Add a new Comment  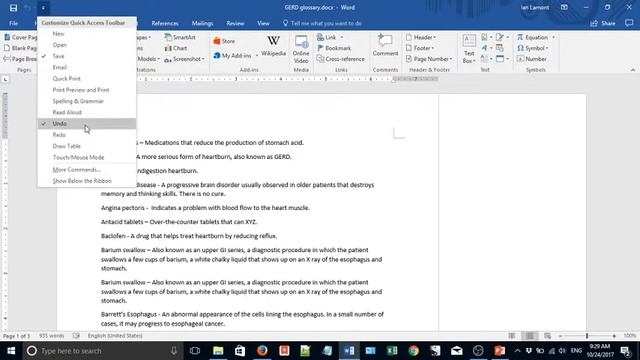(385, 46)
